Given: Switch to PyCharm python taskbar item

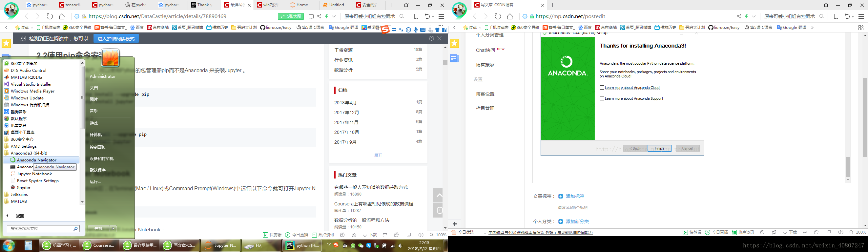Looking at the screenshot, I should click(302, 245).
